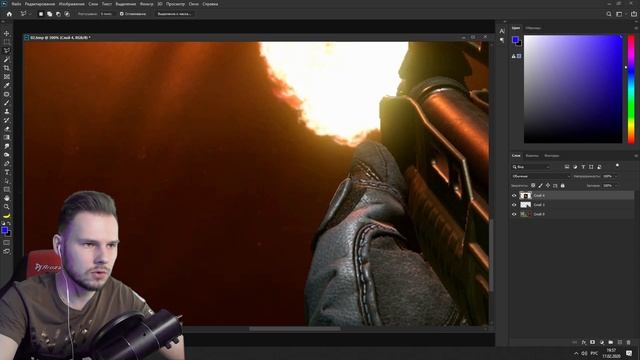Toggle lock position icon
The width and height of the screenshot is (640, 360).
tap(548, 185)
